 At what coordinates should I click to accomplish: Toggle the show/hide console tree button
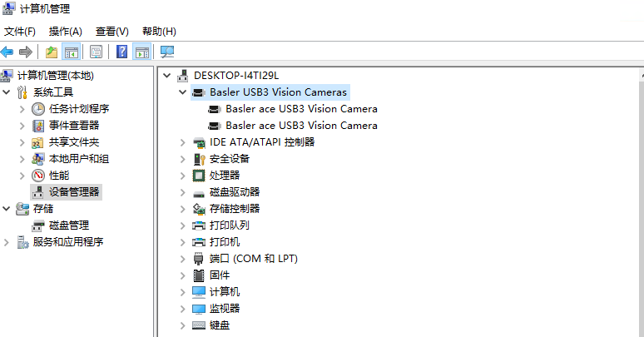click(x=72, y=52)
